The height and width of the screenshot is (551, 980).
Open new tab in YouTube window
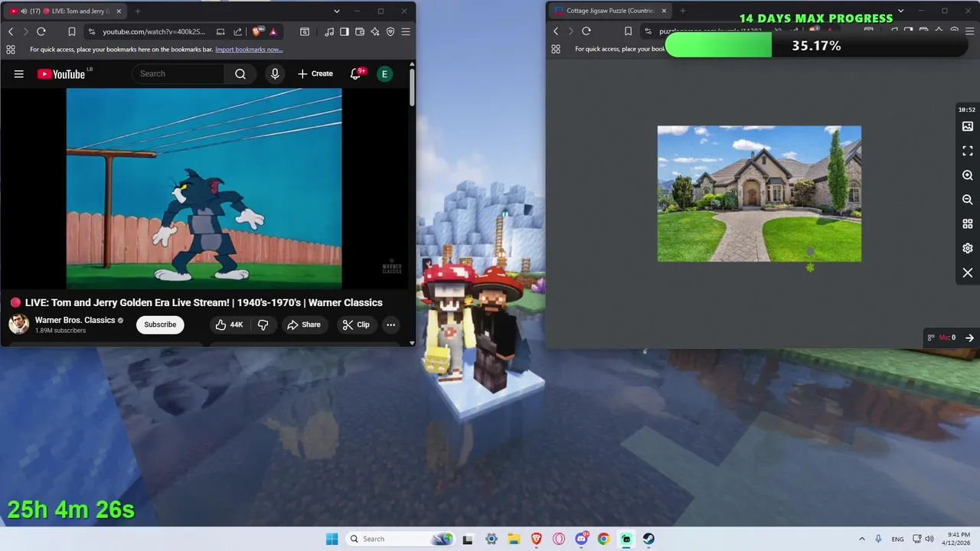pos(138,11)
